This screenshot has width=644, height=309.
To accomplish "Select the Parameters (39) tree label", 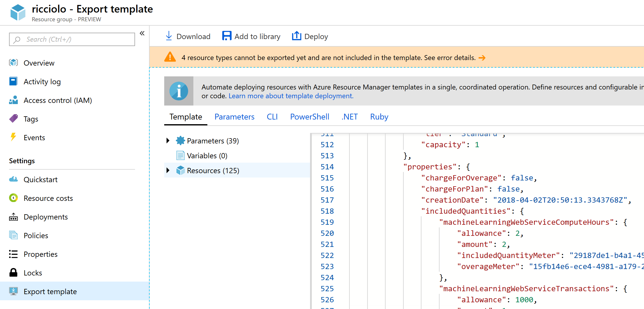I will point(213,141).
